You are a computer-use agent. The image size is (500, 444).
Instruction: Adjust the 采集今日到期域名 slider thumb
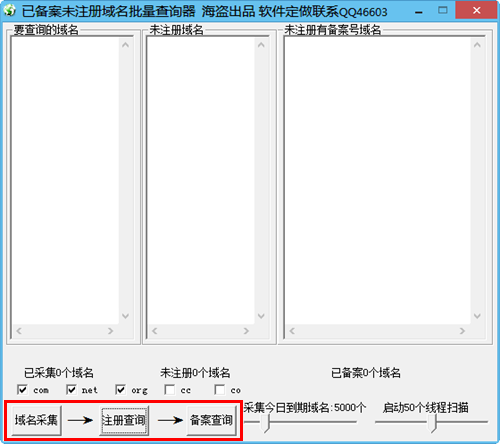tap(266, 423)
